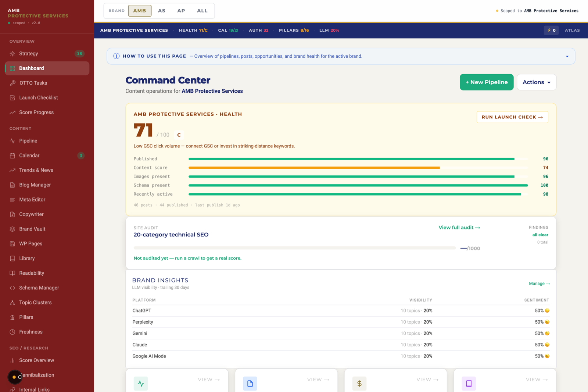
Task: Click the Published progress bar
Action: tap(358, 159)
